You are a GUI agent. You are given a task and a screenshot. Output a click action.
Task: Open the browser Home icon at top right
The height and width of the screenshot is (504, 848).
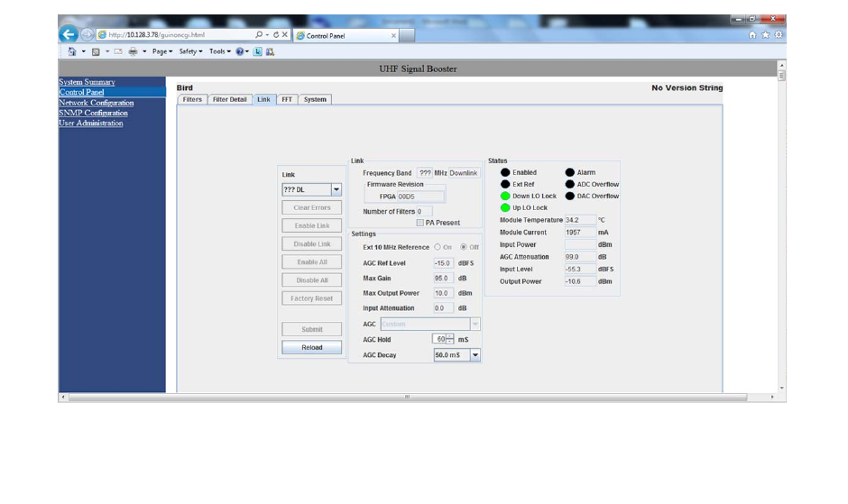pyautogui.click(x=752, y=34)
